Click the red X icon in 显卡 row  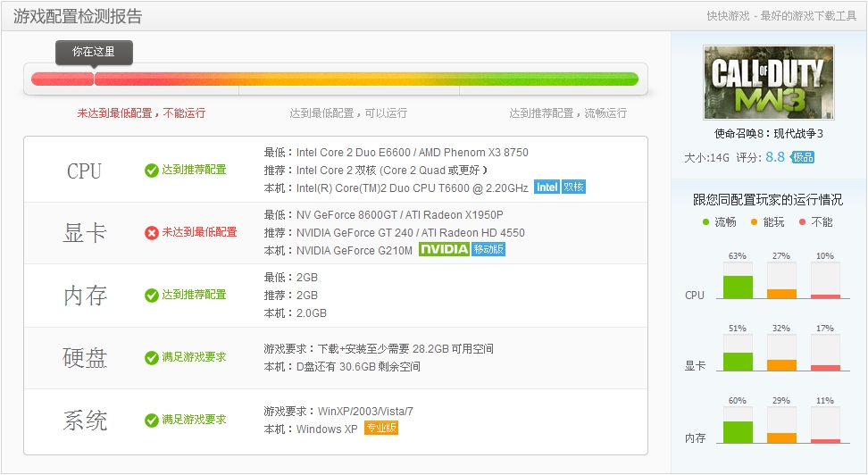point(152,233)
